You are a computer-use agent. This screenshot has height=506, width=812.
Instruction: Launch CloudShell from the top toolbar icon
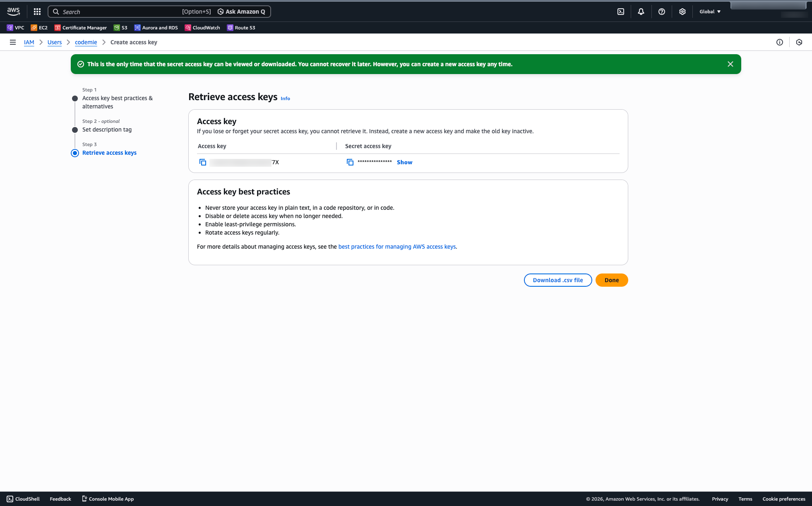pos(620,11)
